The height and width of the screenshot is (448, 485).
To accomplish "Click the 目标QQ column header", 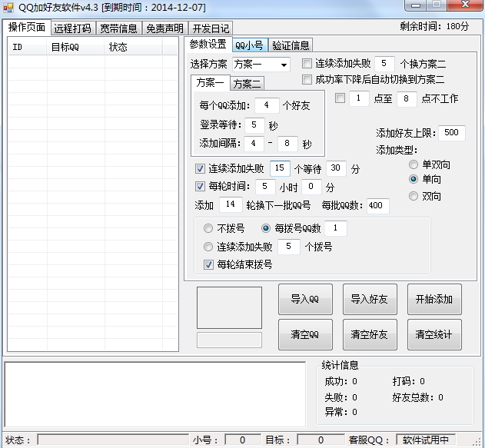I will tap(65, 47).
